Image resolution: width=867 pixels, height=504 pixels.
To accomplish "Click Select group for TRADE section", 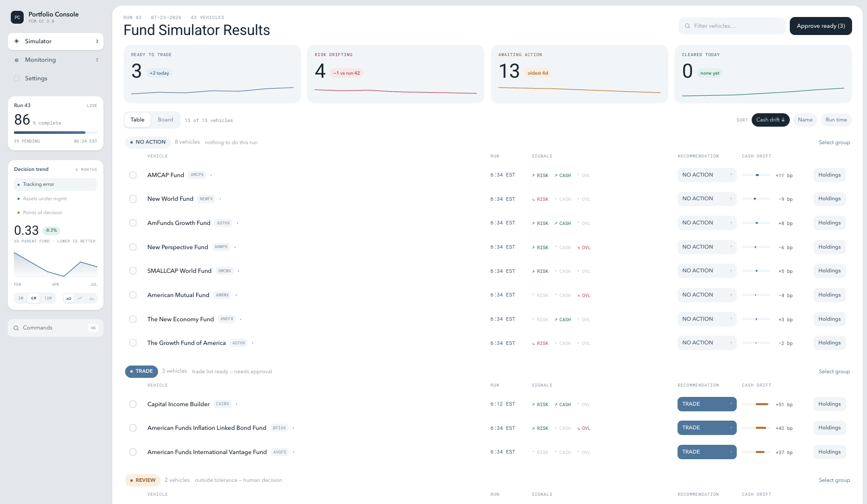I will click(835, 372).
